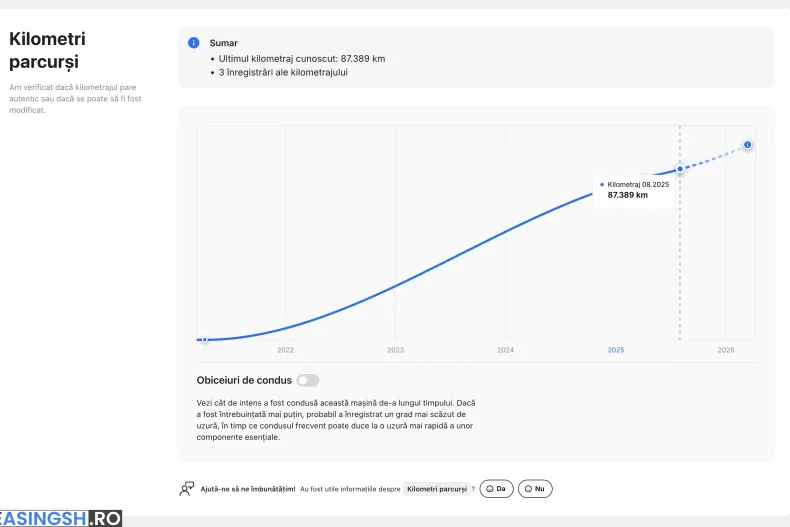Image resolution: width=790 pixels, height=527 pixels.
Task: Click the LEASINGSH.RO logo
Action: click(60, 518)
